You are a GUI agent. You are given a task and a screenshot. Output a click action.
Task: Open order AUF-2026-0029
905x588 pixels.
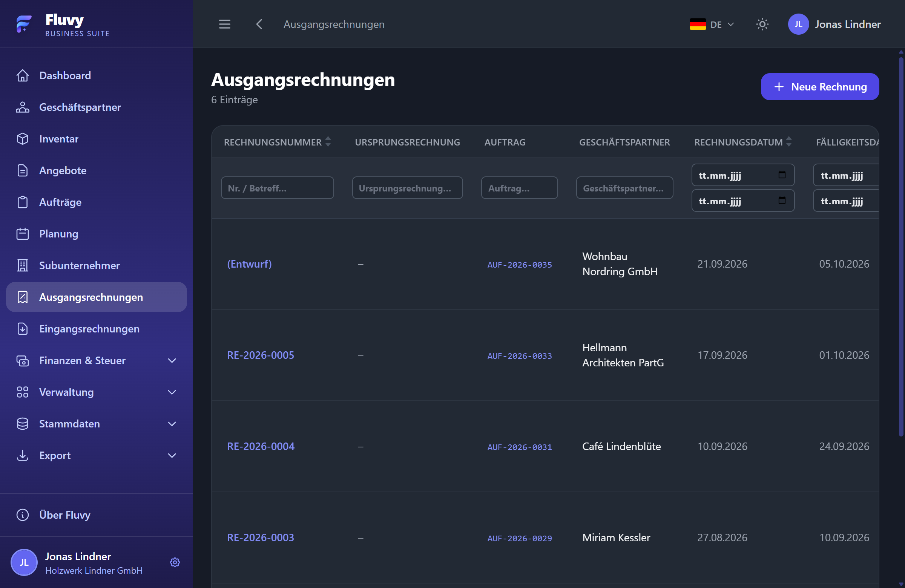click(x=519, y=538)
